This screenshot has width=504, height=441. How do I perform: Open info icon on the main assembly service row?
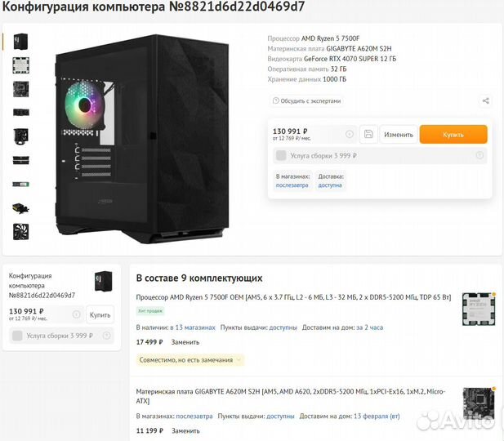coord(479,155)
